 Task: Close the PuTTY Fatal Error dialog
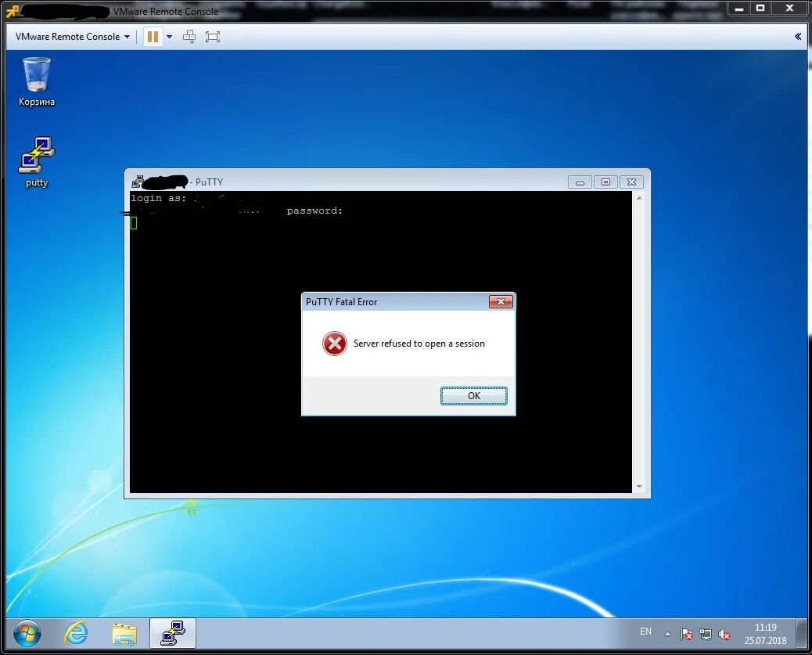click(501, 301)
